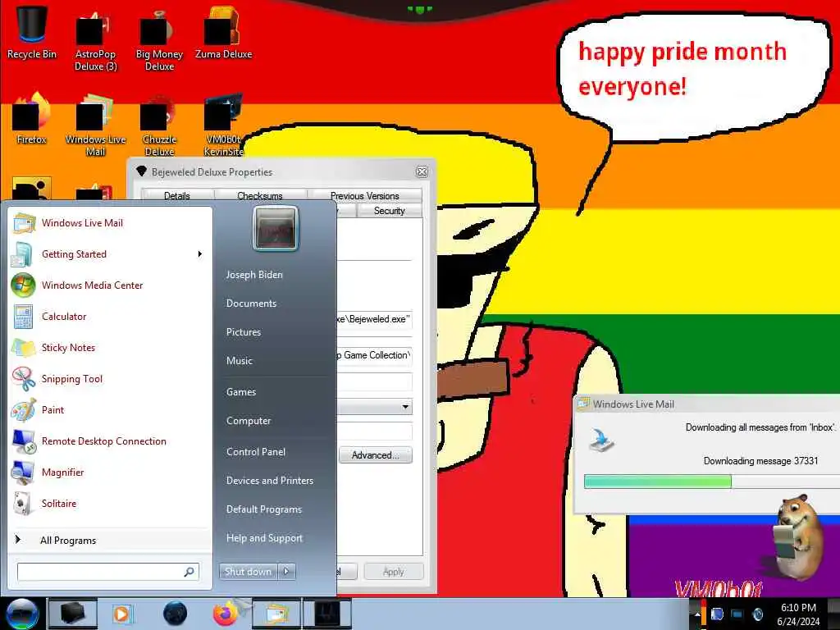Open Chuzzle Deluxe desktop shortcut
This screenshot has height=630, width=840.
(159, 126)
